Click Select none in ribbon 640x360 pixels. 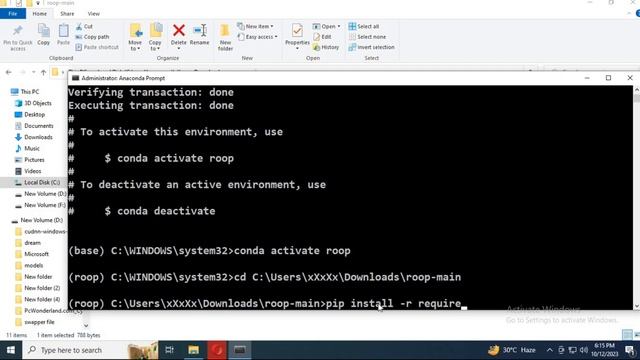click(x=367, y=37)
